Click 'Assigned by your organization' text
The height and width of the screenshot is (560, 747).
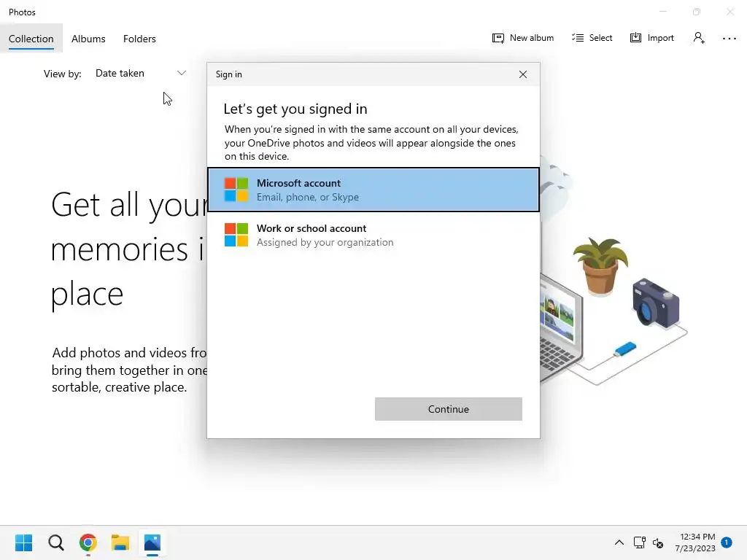(x=325, y=242)
